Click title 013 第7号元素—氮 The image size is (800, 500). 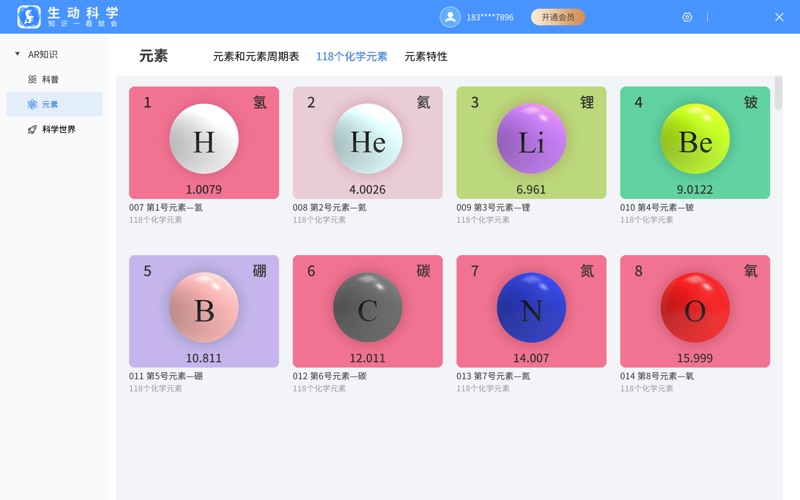point(493,376)
